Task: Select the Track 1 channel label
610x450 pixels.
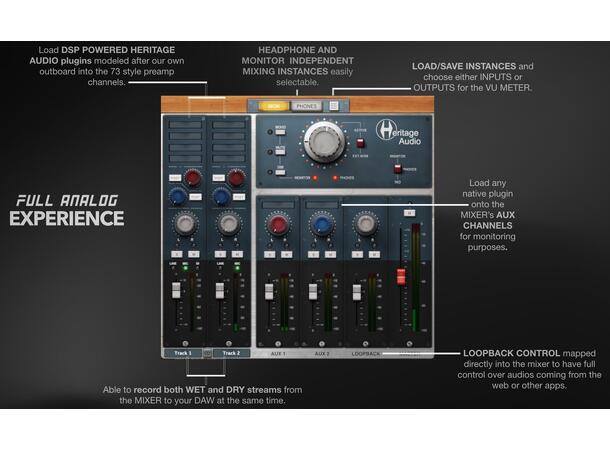Action: (x=183, y=353)
